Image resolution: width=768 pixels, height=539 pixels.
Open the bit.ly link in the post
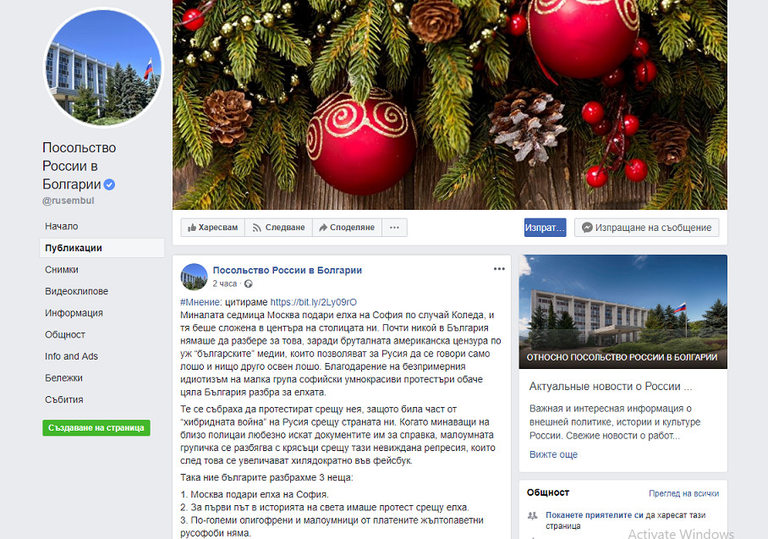[313, 302]
